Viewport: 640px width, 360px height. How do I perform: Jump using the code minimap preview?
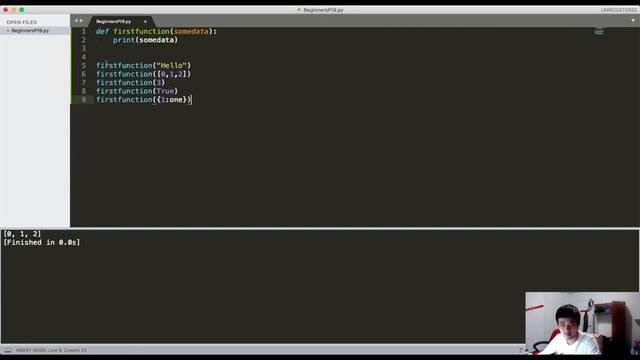pos(599,31)
